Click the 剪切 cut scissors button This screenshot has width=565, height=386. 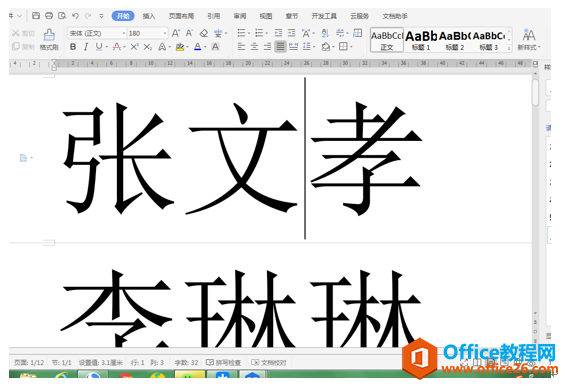(23, 34)
